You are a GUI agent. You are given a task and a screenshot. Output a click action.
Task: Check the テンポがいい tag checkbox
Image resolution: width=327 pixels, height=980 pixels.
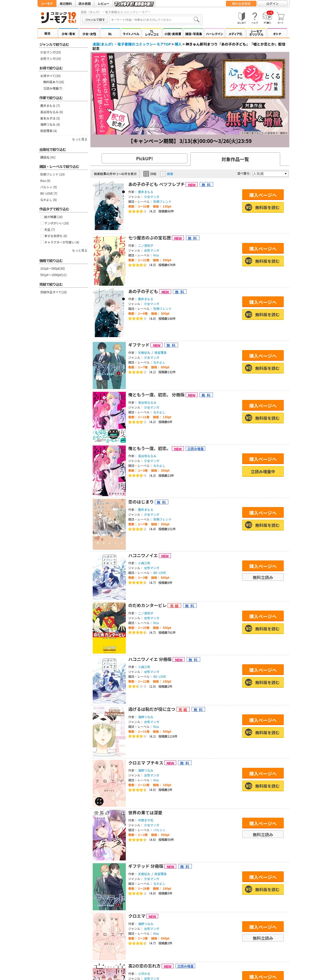42,223
